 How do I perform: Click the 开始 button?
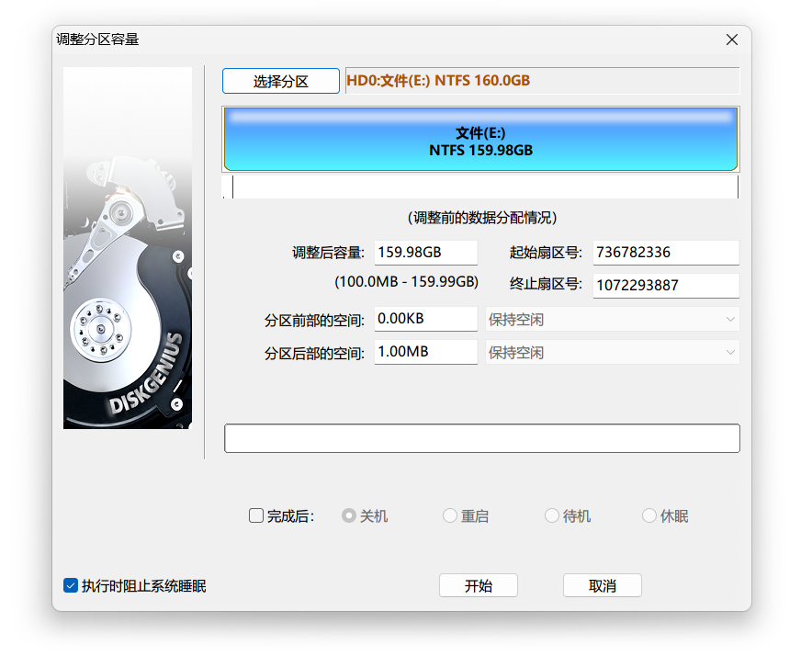(x=478, y=586)
